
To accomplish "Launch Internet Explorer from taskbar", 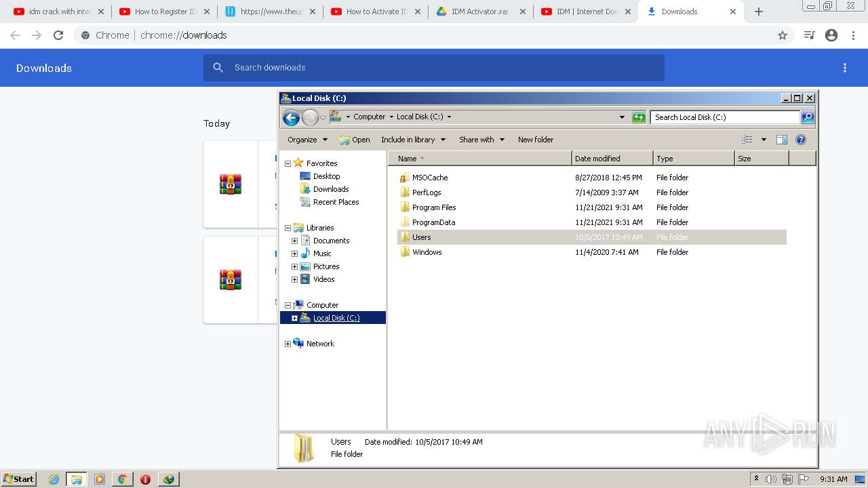I will [54, 479].
